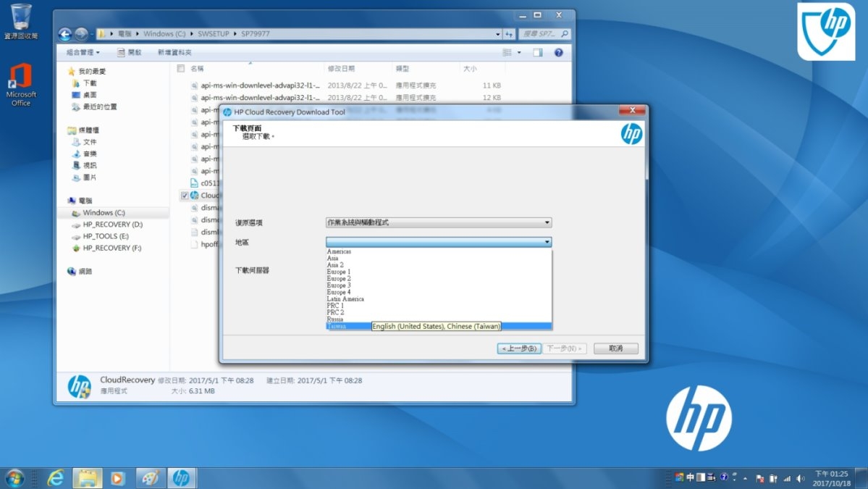
Task: Switch to the HP tool taskbar button
Action: coord(181,478)
